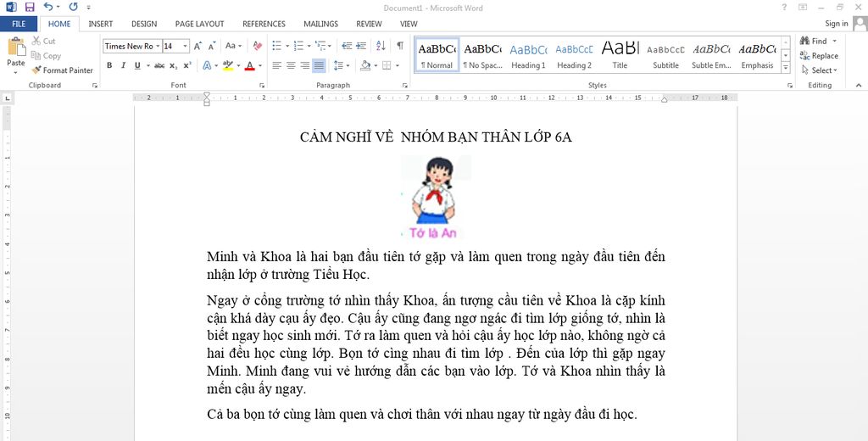Apply the Title style
The height and width of the screenshot is (441, 868).
(620, 55)
